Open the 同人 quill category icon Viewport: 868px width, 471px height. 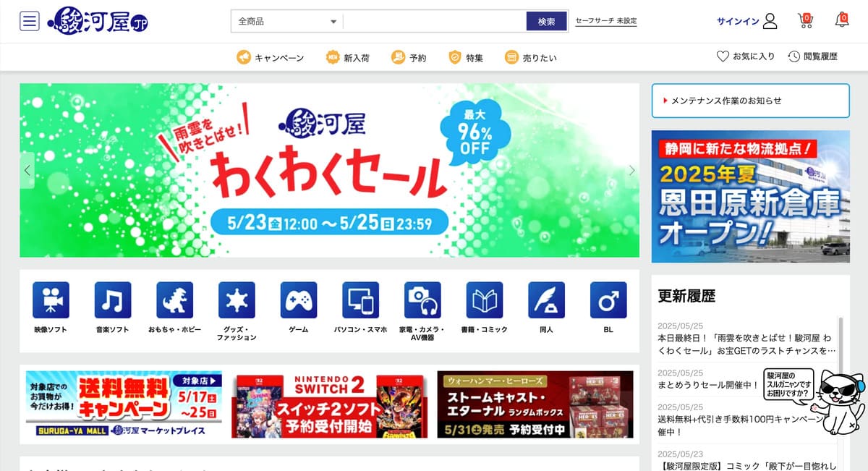click(546, 300)
